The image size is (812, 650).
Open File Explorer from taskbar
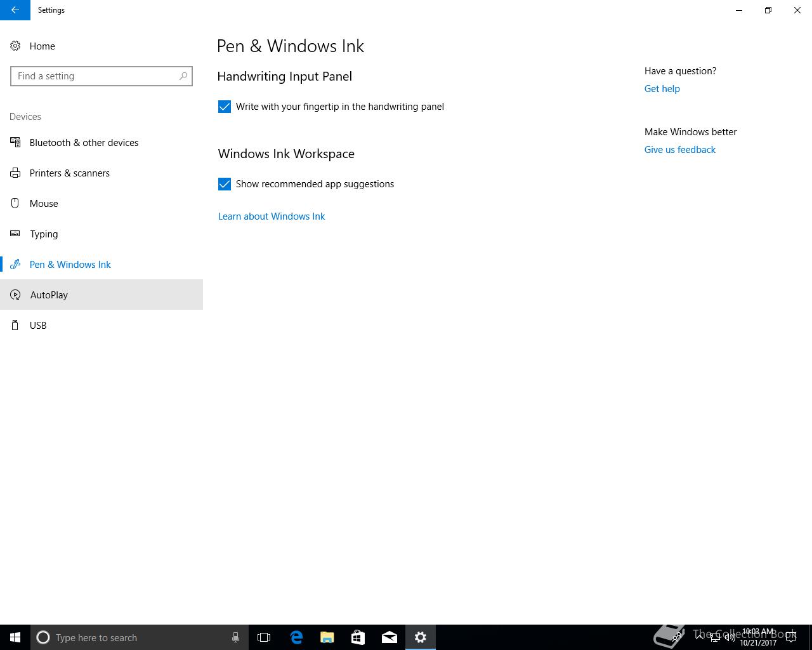click(327, 637)
